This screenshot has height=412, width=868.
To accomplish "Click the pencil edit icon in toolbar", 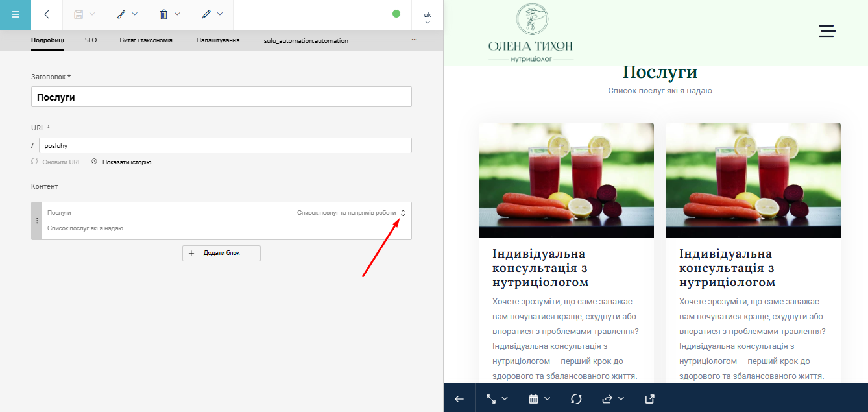I will tap(206, 14).
